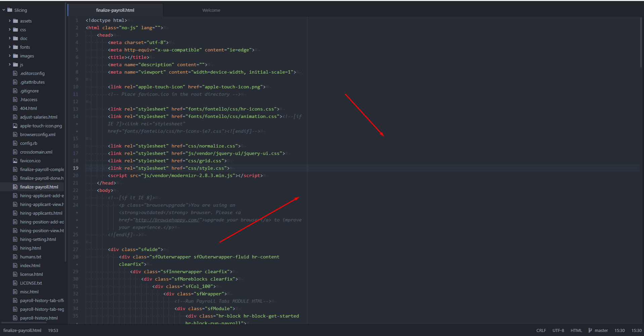Open license.html in the tree
This screenshot has height=336, width=644.
click(x=32, y=274)
